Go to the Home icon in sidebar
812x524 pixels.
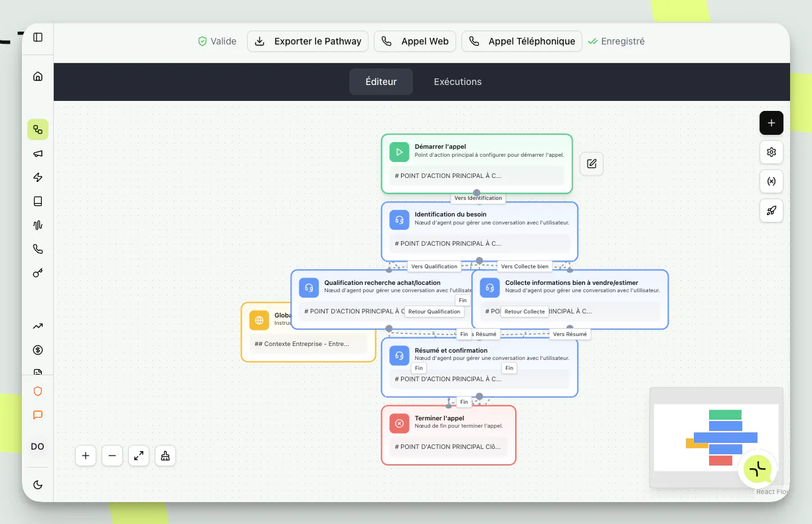(x=38, y=76)
